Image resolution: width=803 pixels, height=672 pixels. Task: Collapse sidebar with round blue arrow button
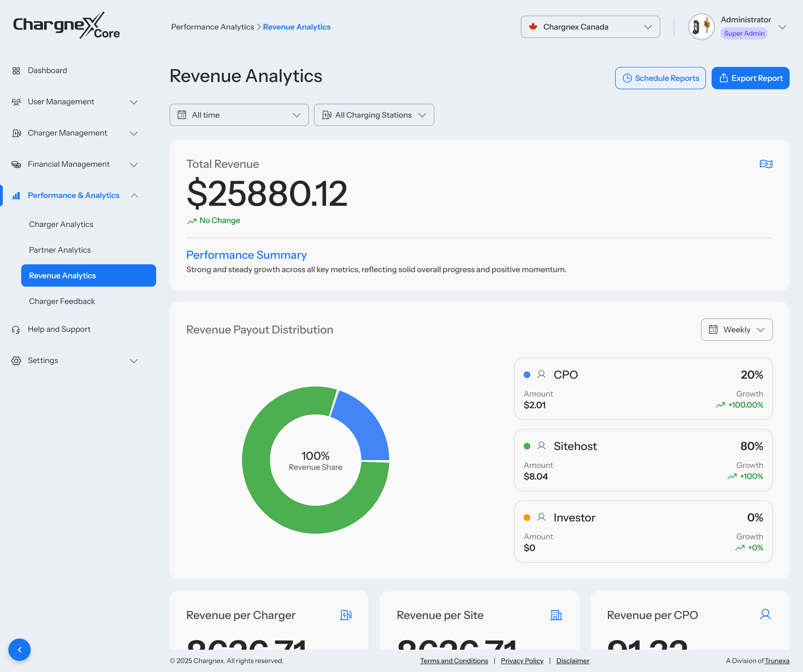pos(20,649)
